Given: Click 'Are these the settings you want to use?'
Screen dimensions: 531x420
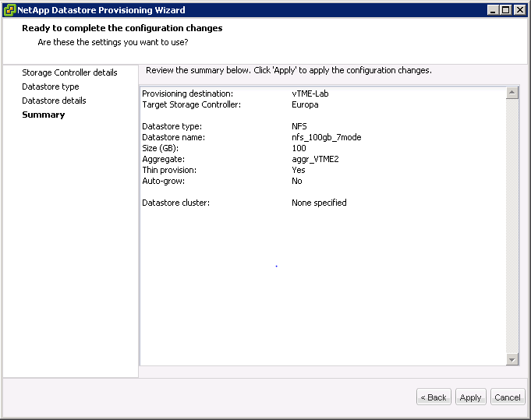Looking at the screenshot, I should point(113,42).
